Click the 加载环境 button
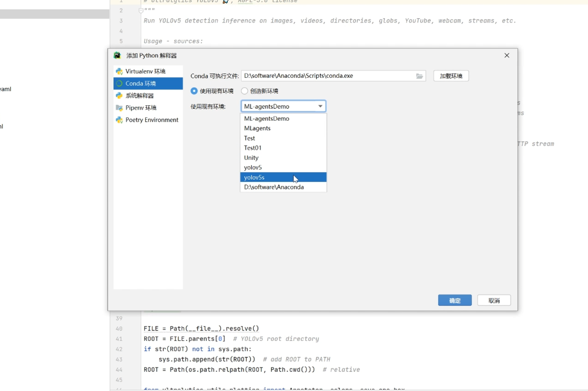This screenshot has height=391, width=588. point(451,76)
